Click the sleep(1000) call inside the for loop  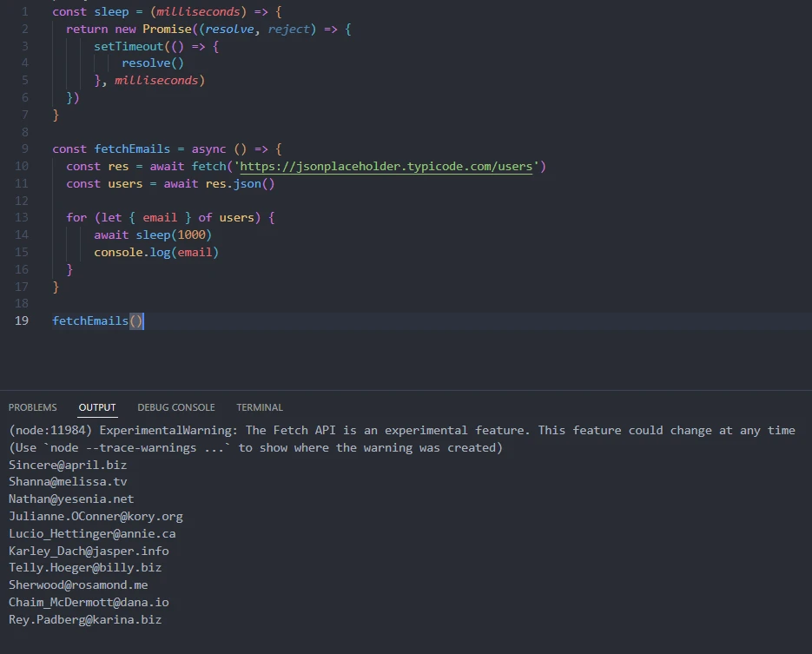[x=174, y=235]
